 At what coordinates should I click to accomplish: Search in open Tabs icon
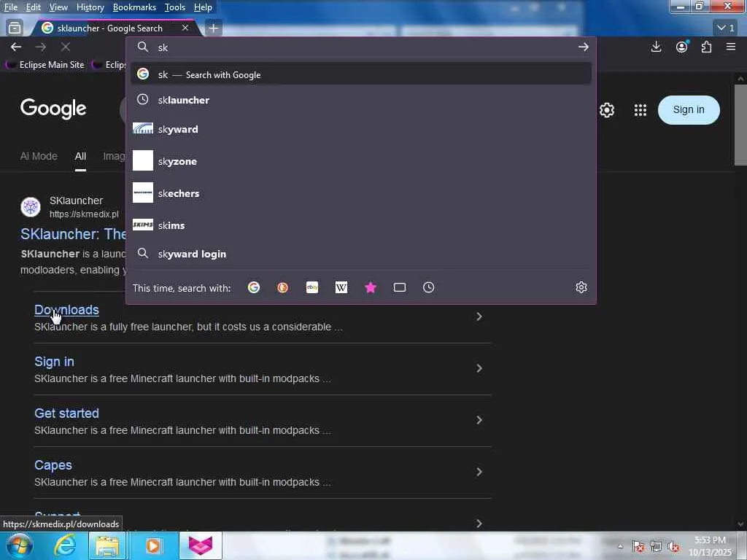click(400, 287)
